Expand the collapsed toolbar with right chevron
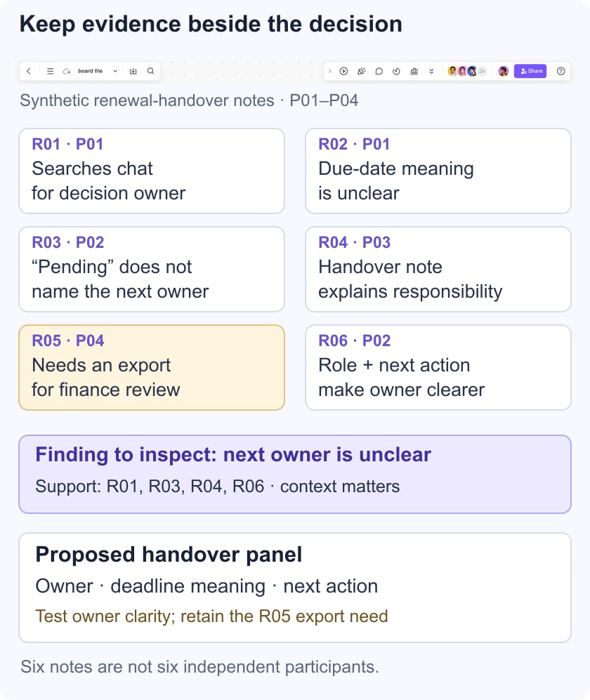 pos(329,71)
